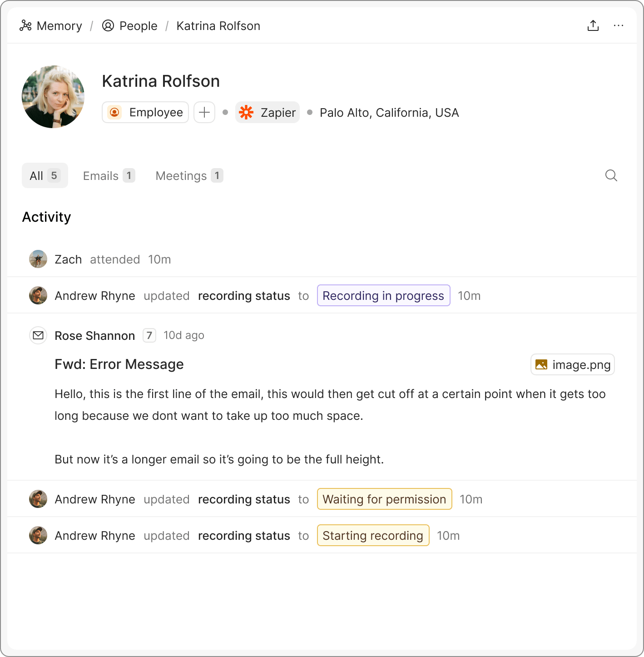Click the Memory graph icon in breadcrumb
The width and height of the screenshot is (644, 657).
point(25,26)
